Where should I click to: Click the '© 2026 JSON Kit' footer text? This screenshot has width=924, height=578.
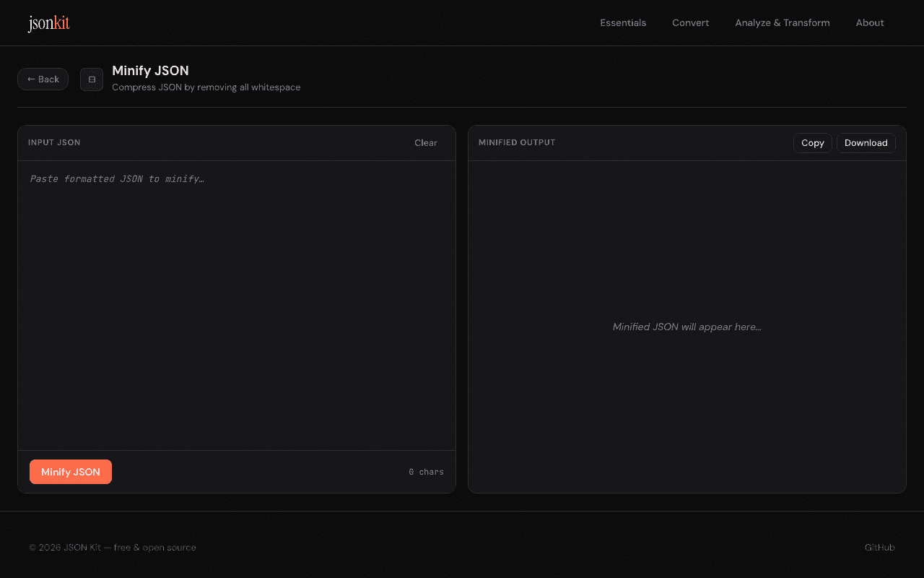tap(65, 548)
